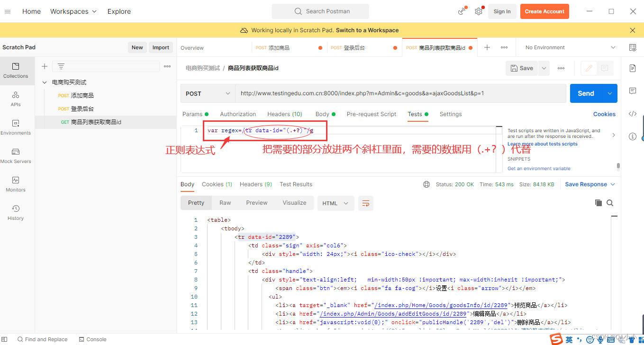The height and width of the screenshot is (345, 644).
Task: Switch to the Authorization tab
Action: (x=238, y=114)
